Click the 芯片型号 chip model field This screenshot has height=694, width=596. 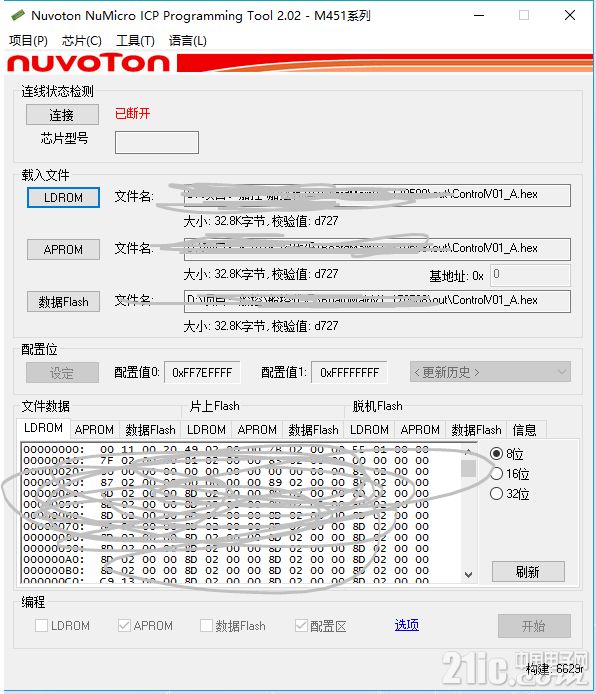pyautogui.click(x=157, y=142)
